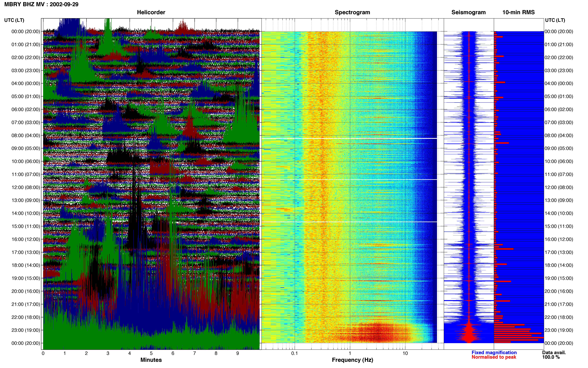Click Helicorder axis time 13:00 (09:00)
Screen dimensions: 588x368
pyautogui.click(x=26, y=200)
